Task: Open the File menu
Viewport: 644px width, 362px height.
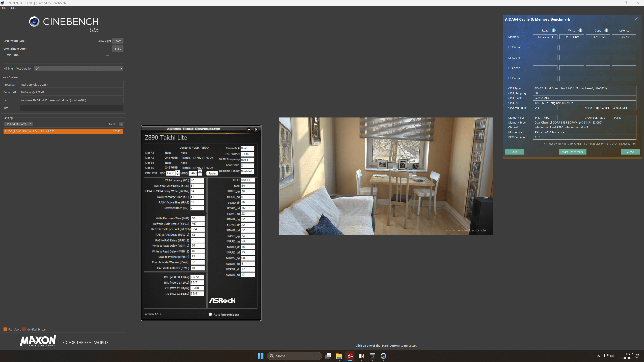Action: 4,8
